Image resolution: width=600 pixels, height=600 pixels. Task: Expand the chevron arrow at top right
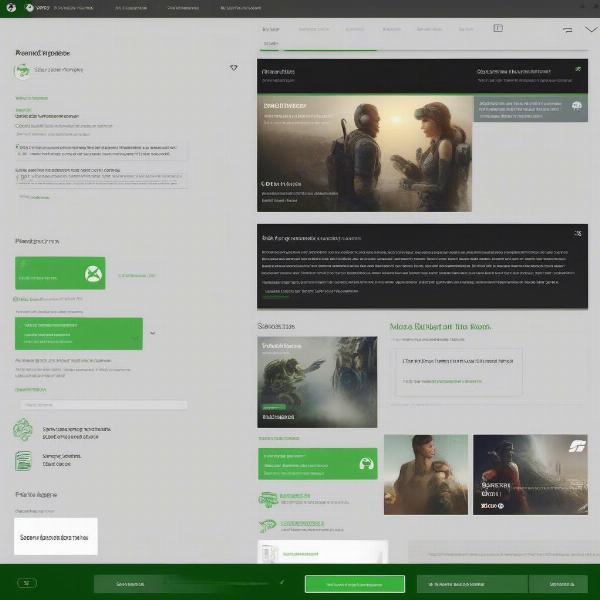point(591,29)
